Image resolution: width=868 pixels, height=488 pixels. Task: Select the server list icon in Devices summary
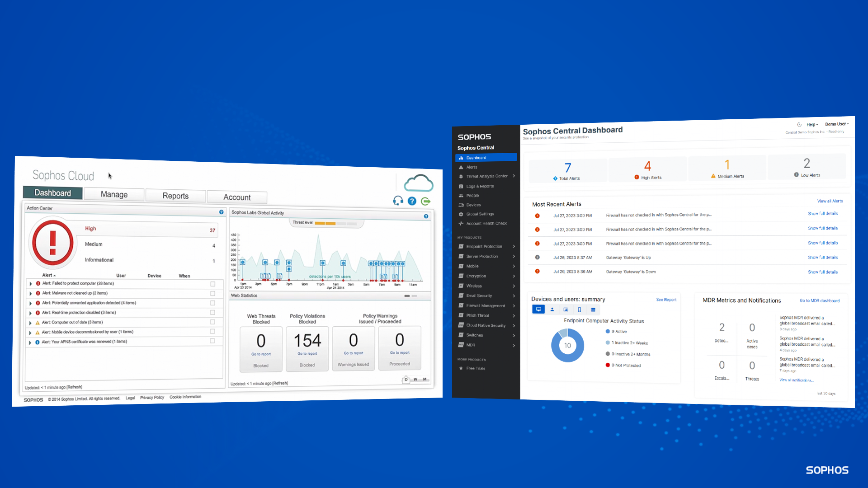[593, 310]
